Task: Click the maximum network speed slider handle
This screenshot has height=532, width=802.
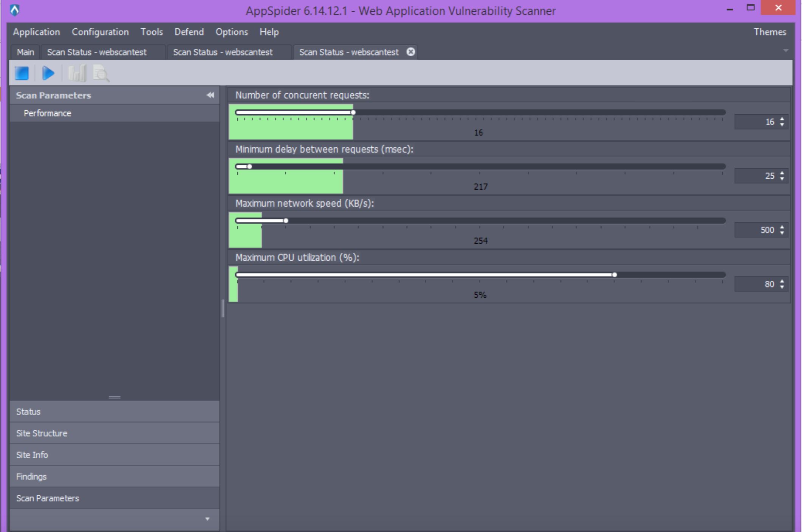Action: (286, 220)
